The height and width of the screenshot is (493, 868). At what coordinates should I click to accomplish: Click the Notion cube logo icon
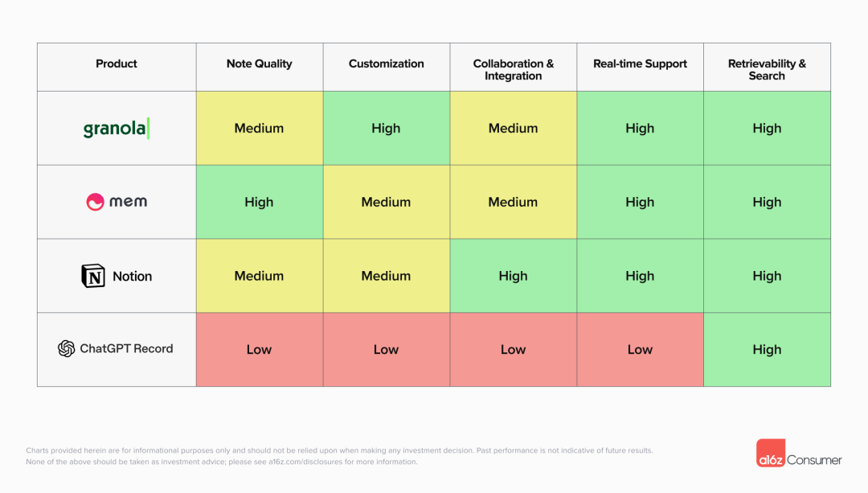[93, 277]
